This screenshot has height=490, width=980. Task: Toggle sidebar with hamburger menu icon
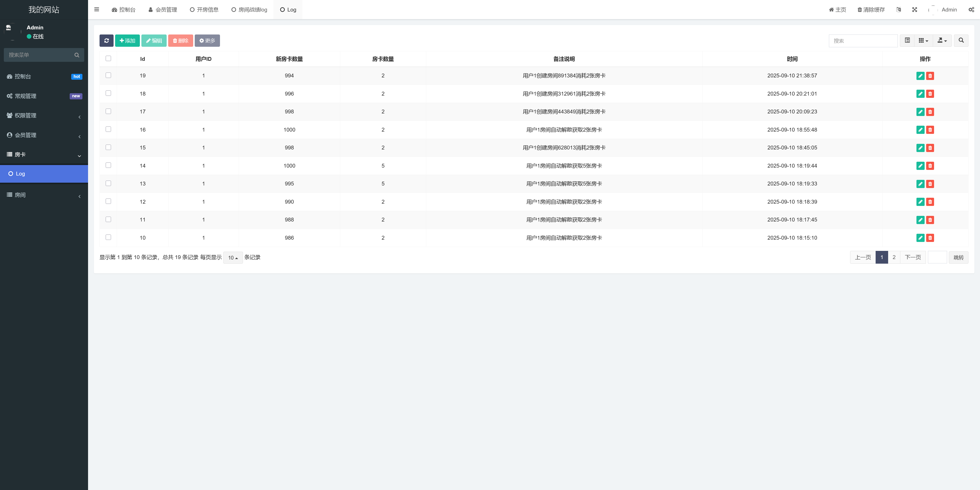click(x=97, y=9)
